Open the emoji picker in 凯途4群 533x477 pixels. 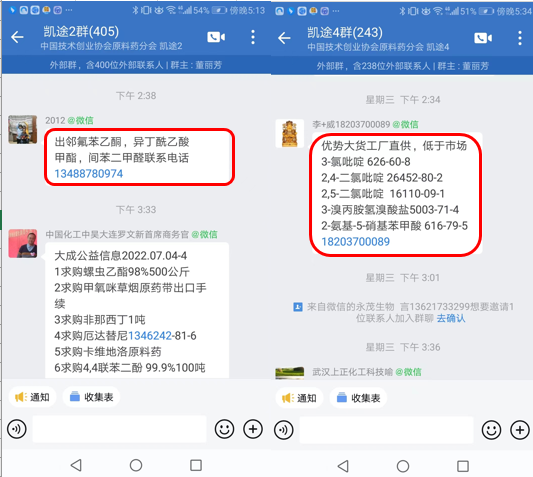[491, 430]
